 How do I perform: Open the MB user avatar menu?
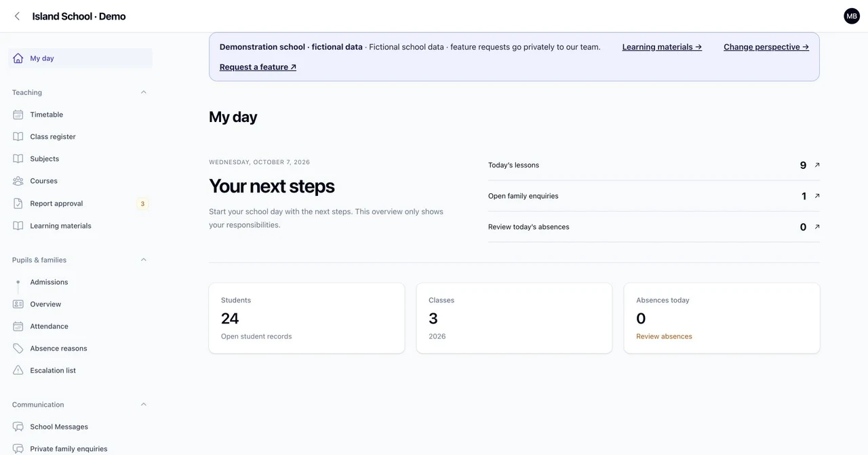pyautogui.click(x=852, y=16)
